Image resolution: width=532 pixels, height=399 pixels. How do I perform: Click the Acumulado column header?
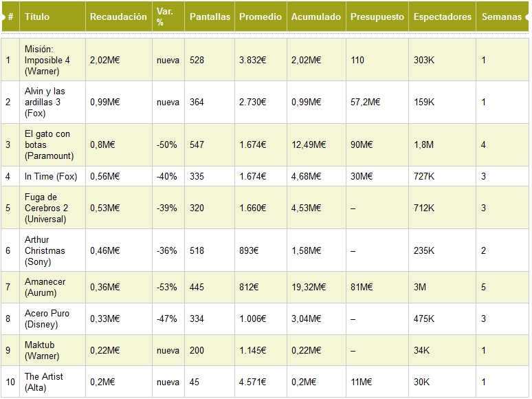pos(316,17)
